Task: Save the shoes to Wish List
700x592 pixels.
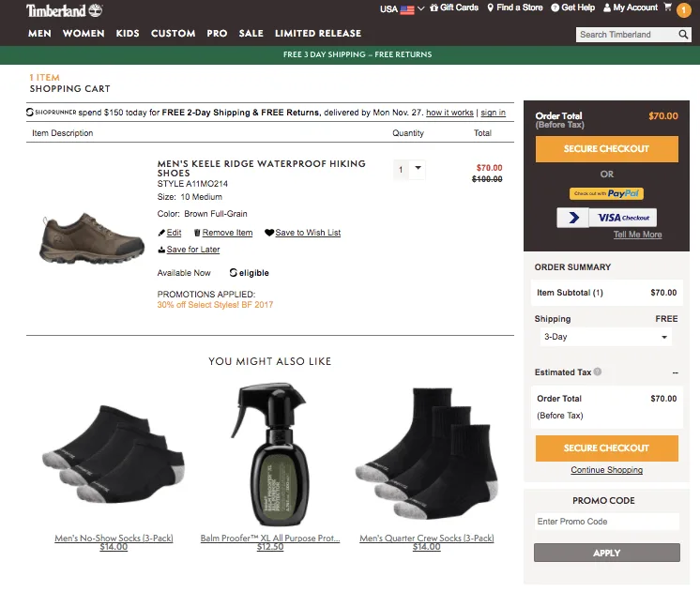Action: pyautogui.click(x=303, y=233)
